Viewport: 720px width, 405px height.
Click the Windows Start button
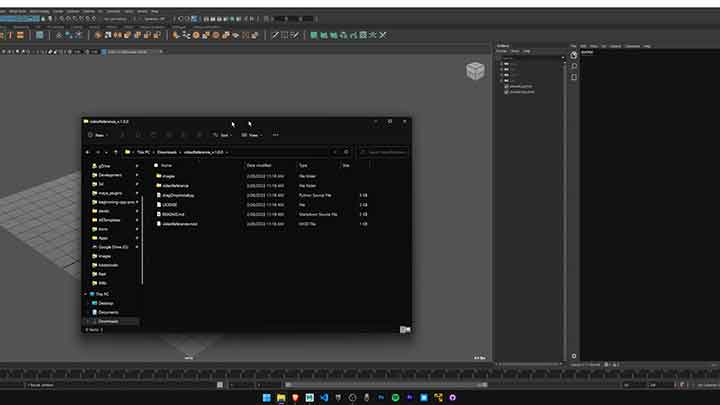pyautogui.click(x=265, y=398)
